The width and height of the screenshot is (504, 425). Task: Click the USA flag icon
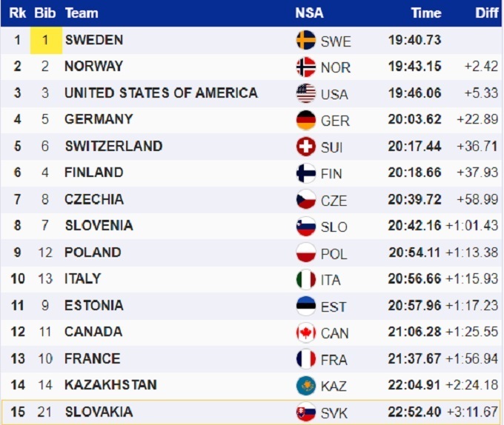(x=305, y=93)
